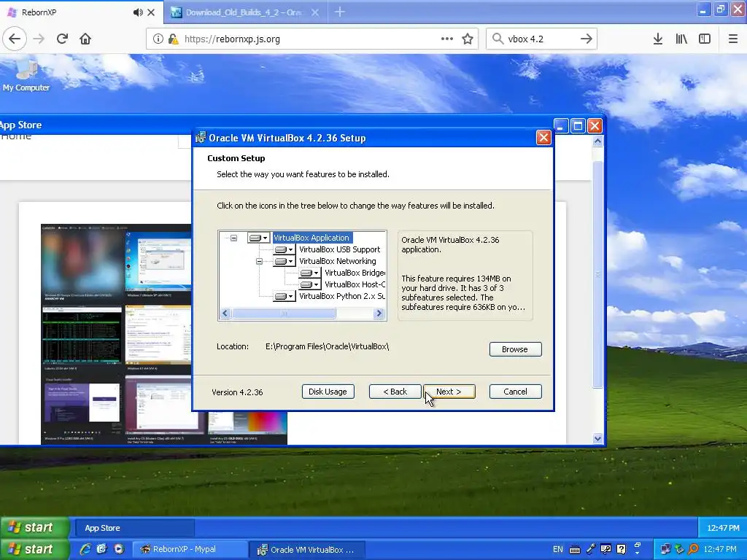Open Disk Usage information
Viewport: 747px width, 560px height.
pyautogui.click(x=328, y=392)
